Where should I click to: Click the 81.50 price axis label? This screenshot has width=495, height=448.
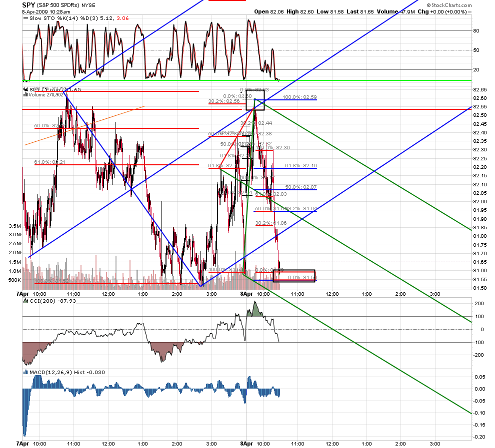(x=480, y=288)
